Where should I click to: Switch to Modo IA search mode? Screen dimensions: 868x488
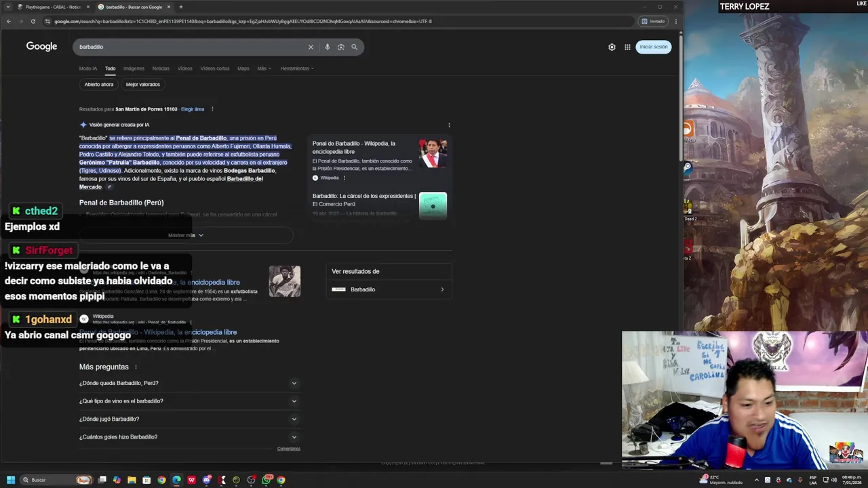pos(87,68)
